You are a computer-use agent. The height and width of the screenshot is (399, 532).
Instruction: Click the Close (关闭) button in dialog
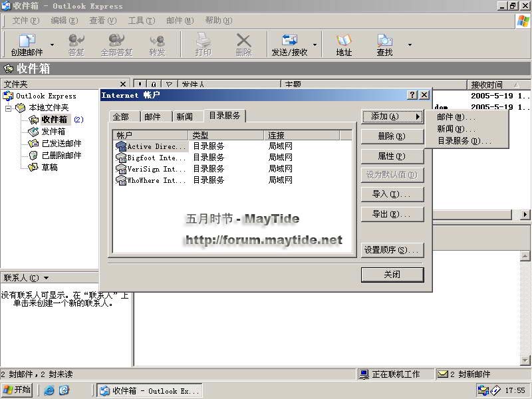point(392,274)
